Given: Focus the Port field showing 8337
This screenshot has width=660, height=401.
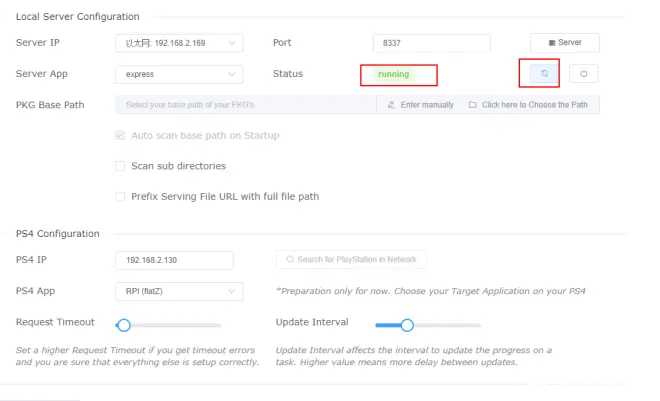Looking at the screenshot, I should pos(431,43).
